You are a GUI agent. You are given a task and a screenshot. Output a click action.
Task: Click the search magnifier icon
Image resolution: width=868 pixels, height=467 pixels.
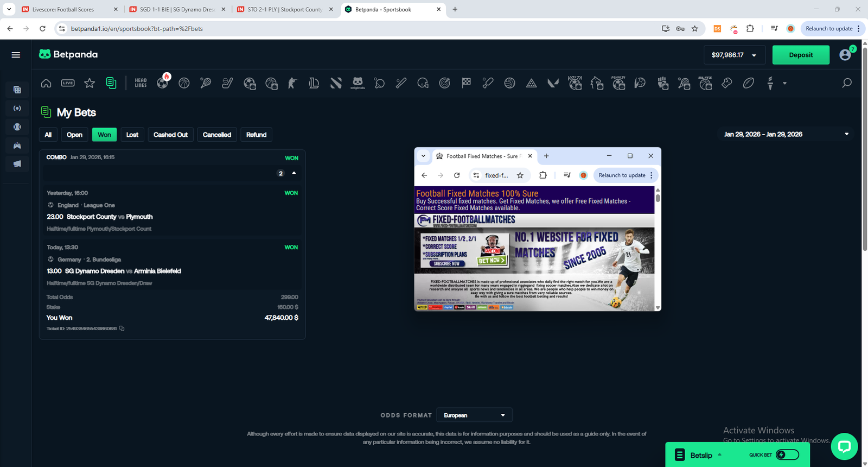(846, 83)
